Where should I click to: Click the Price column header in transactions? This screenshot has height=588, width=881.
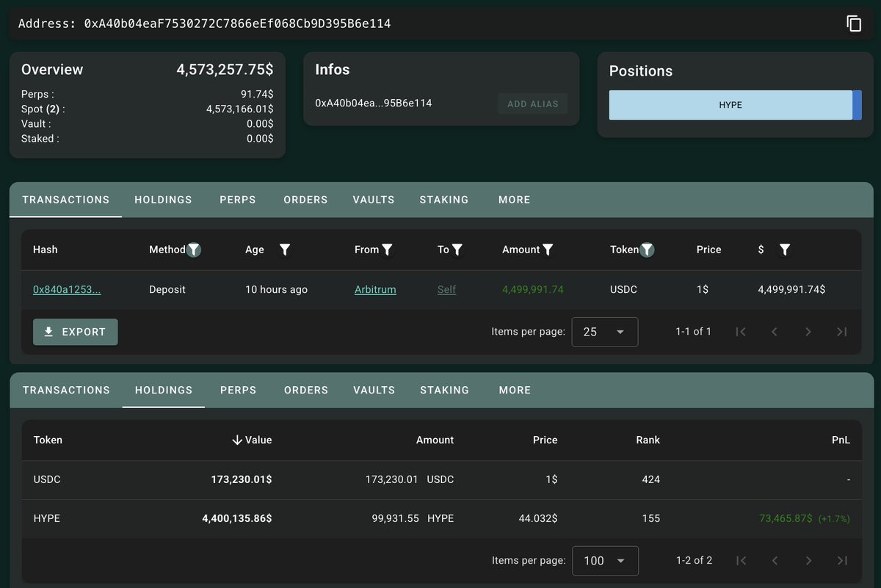(709, 250)
